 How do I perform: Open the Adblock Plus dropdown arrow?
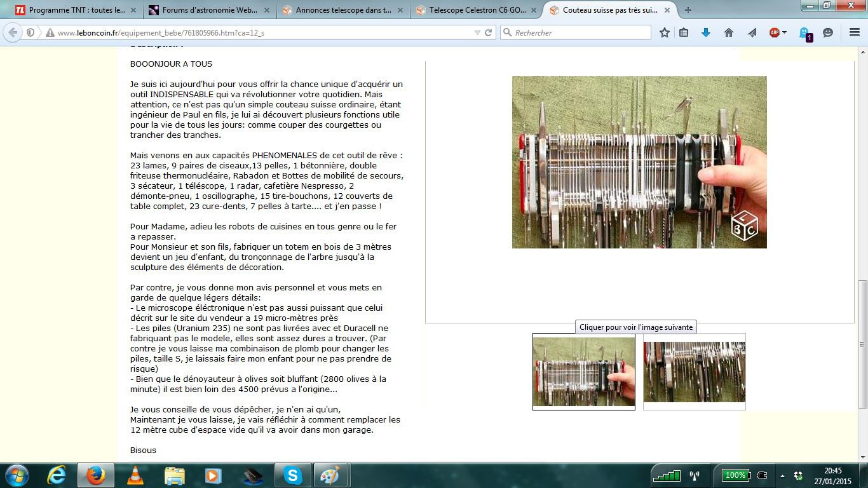784,32
